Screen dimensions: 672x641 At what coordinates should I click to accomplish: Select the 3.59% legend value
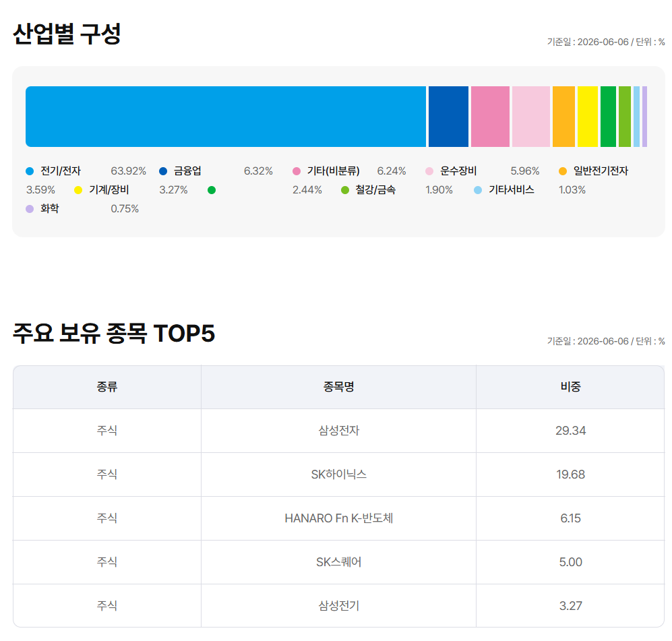pyautogui.click(x=40, y=190)
